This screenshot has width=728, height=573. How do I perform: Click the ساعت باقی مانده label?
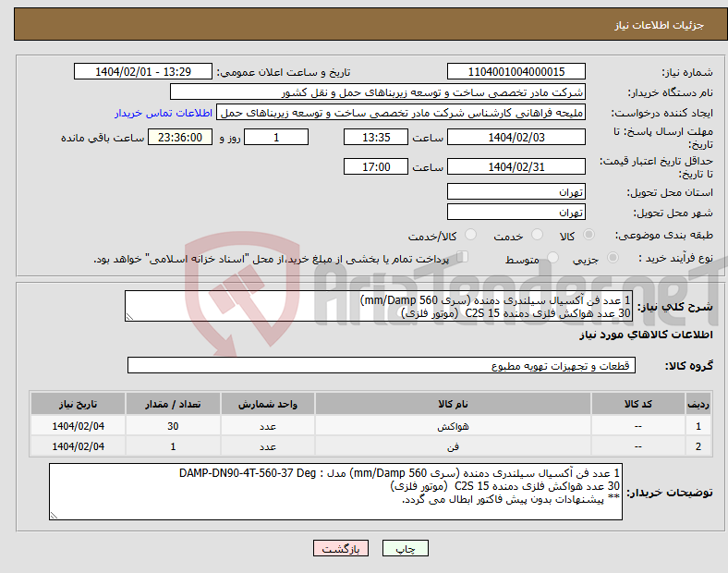[103, 138]
